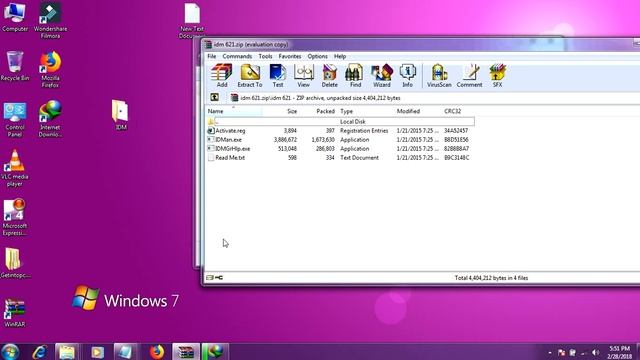Select the IDM folder on desktop
Viewport: 640px width, 360px height.
pyautogui.click(x=120, y=115)
